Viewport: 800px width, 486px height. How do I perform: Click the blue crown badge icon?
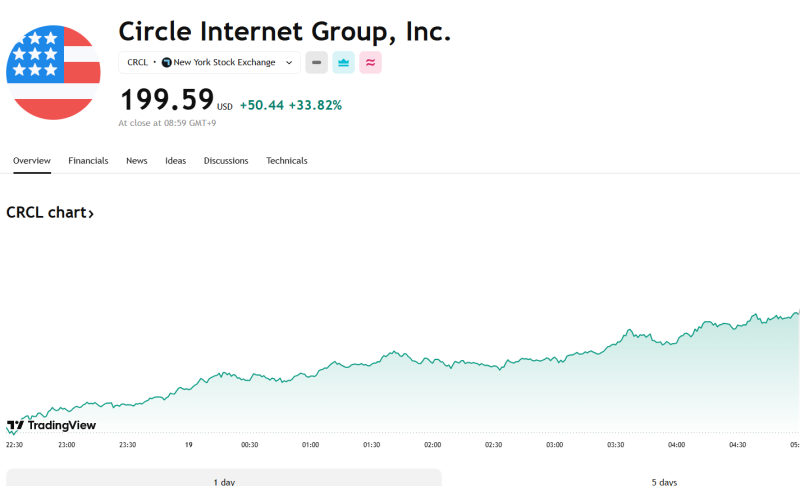pyautogui.click(x=343, y=63)
